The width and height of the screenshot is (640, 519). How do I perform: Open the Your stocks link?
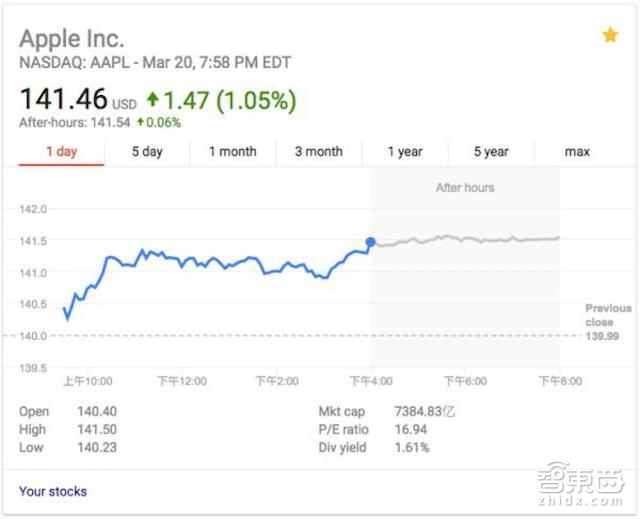[53, 491]
